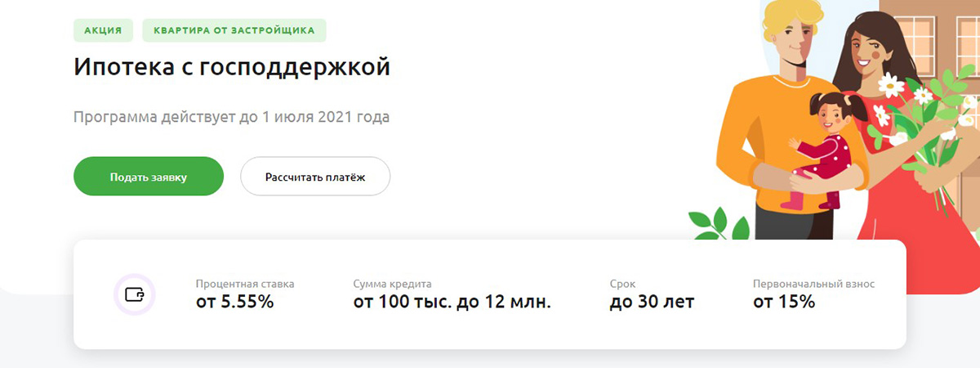This screenshot has height=368, width=980.
Task: Click the АКЦИЯ tag
Action: 102,31
